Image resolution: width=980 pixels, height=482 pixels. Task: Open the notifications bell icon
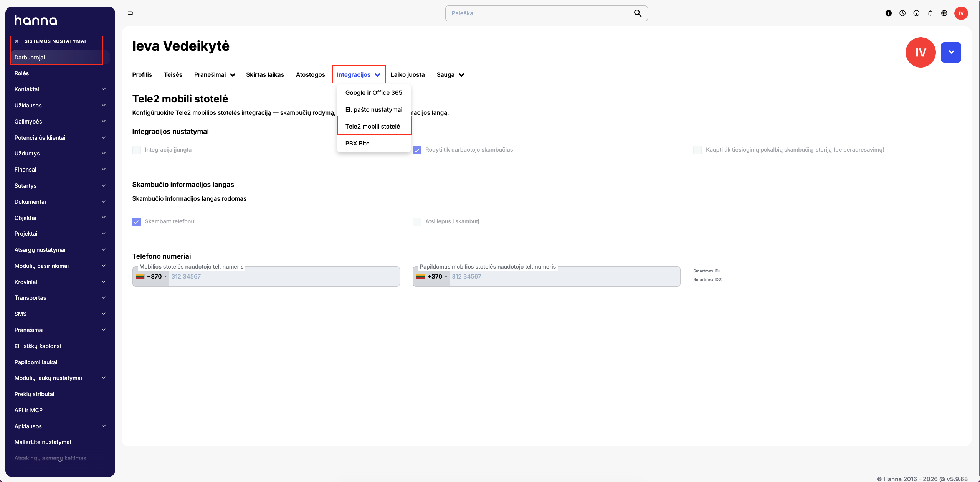[x=930, y=13]
